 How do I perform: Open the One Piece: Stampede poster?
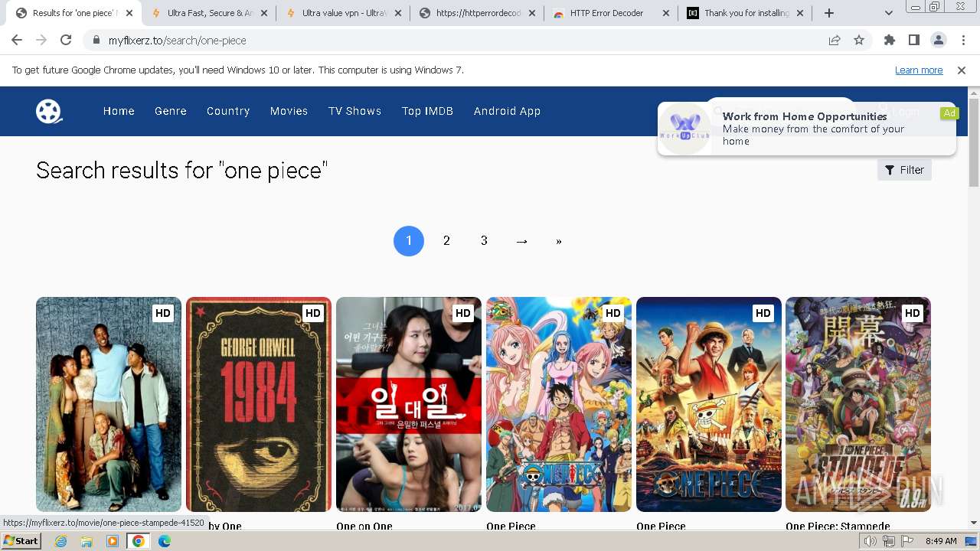[x=858, y=404]
